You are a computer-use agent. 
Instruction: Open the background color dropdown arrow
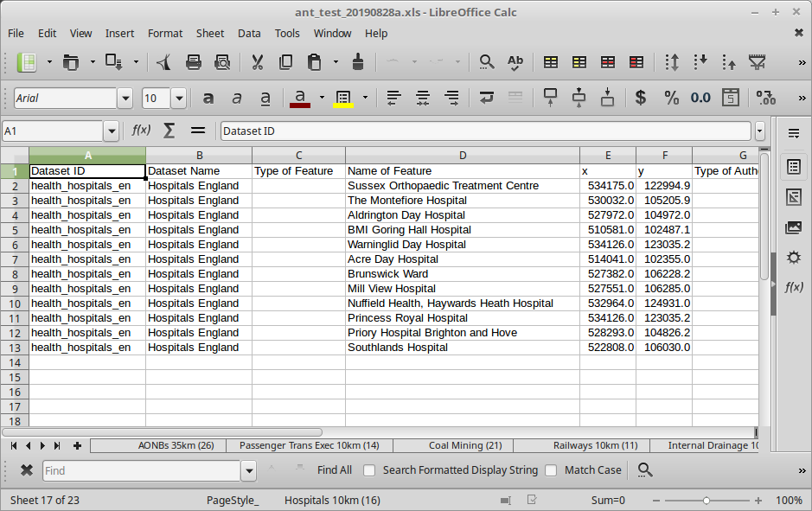365,98
